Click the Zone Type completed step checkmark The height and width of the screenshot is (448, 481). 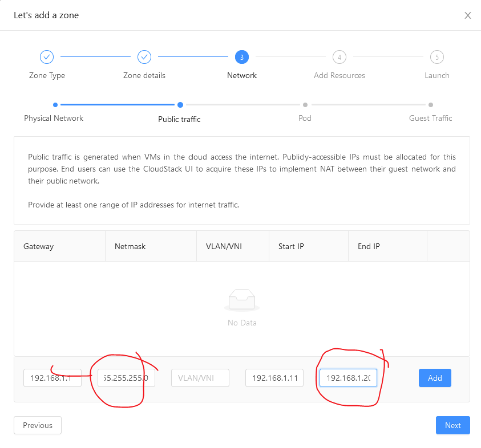pos(47,57)
